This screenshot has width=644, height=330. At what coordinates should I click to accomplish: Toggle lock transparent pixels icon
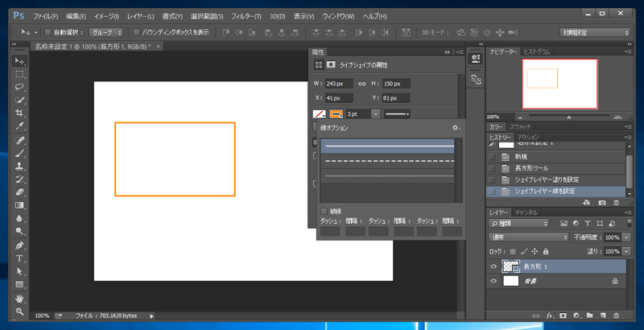coord(513,251)
